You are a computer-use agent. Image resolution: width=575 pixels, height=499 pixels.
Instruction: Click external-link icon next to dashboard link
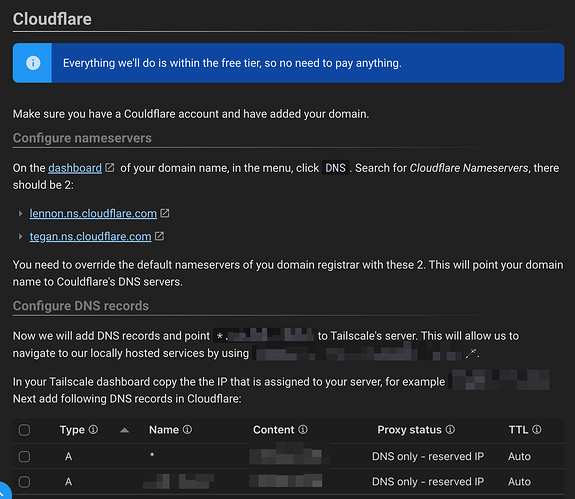point(110,168)
